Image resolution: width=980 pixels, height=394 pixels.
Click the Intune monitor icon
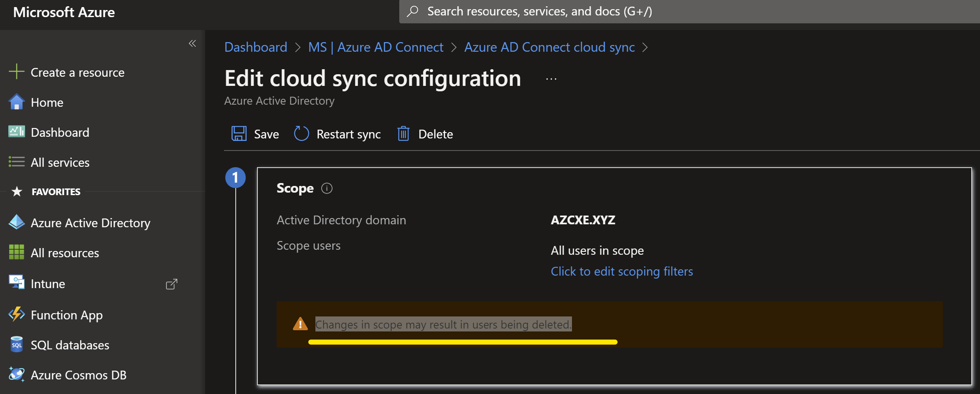pyautogui.click(x=16, y=283)
